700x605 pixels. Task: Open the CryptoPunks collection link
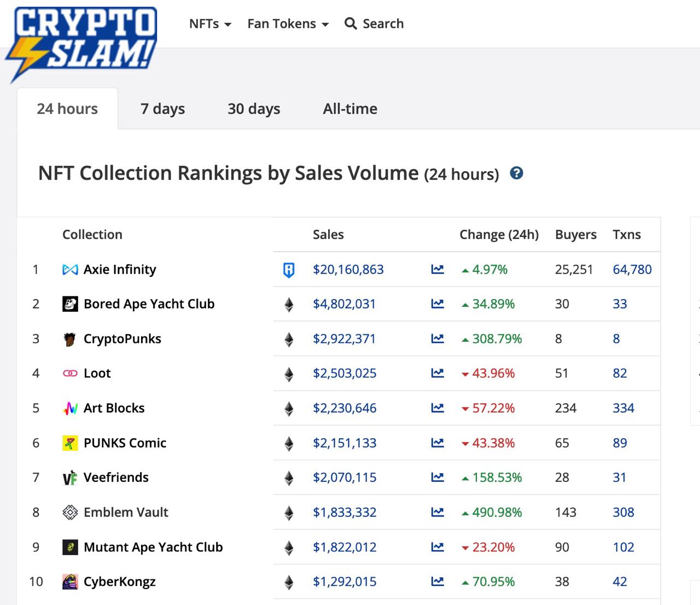click(x=122, y=339)
